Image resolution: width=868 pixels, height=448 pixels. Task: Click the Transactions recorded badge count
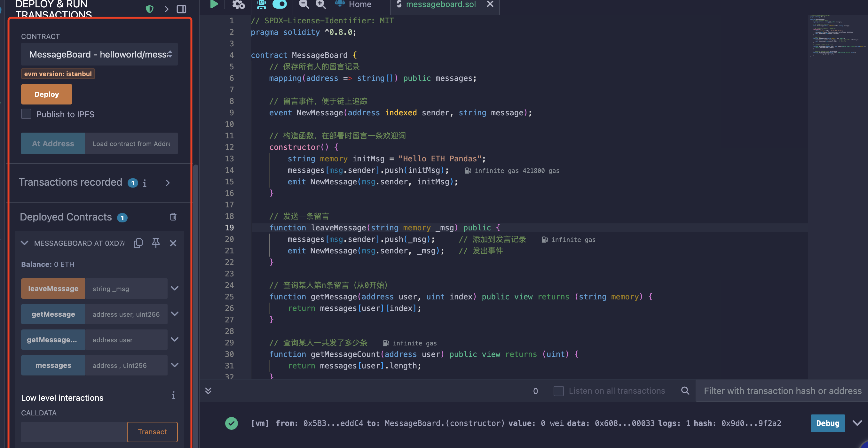tap(133, 183)
